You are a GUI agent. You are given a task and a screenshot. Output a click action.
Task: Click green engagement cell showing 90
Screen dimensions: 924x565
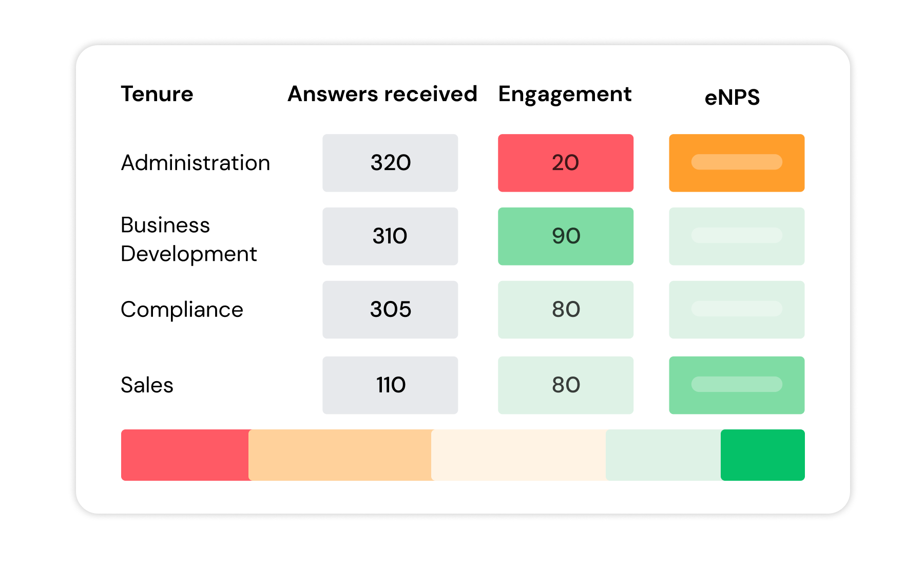(x=566, y=236)
